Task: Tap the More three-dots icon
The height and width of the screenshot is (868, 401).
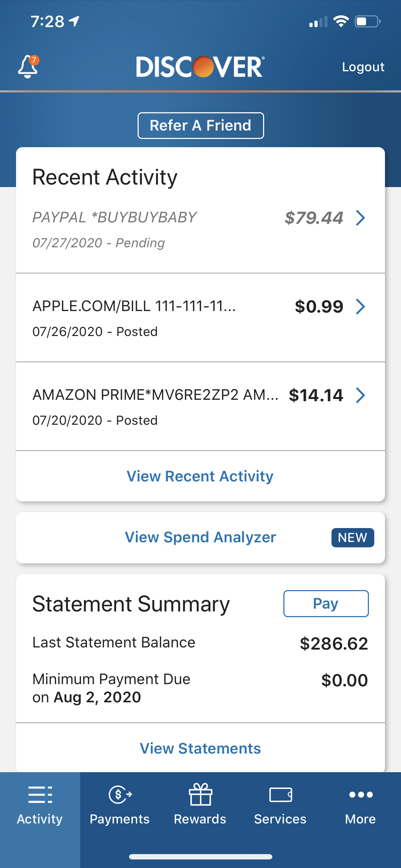Action: [361, 795]
